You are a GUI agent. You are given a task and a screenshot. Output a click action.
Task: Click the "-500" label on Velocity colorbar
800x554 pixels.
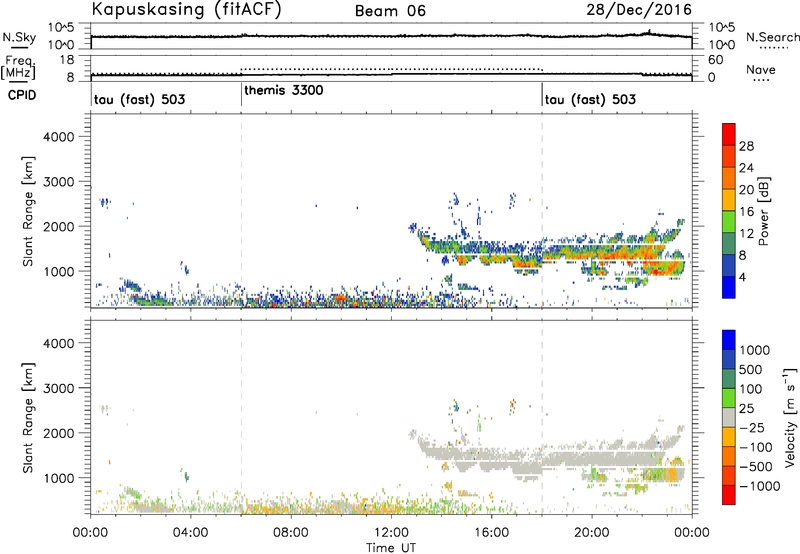click(756, 467)
